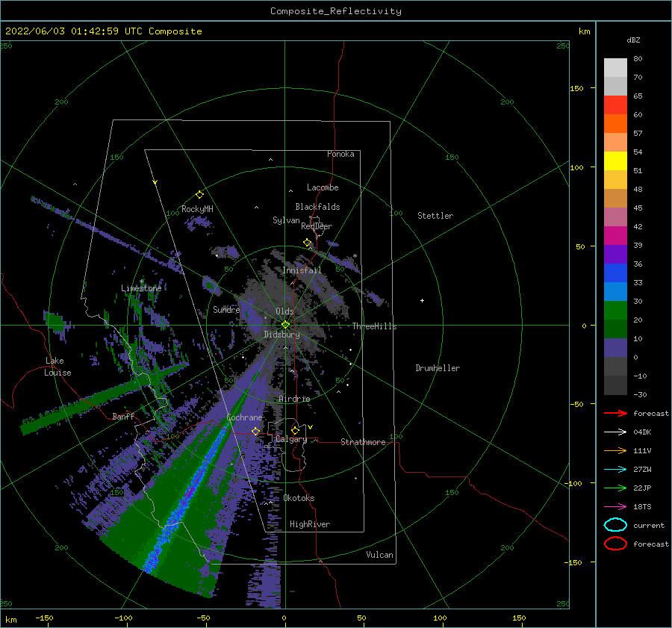
Task: Click the ThreeHills label
Action: pyautogui.click(x=375, y=326)
